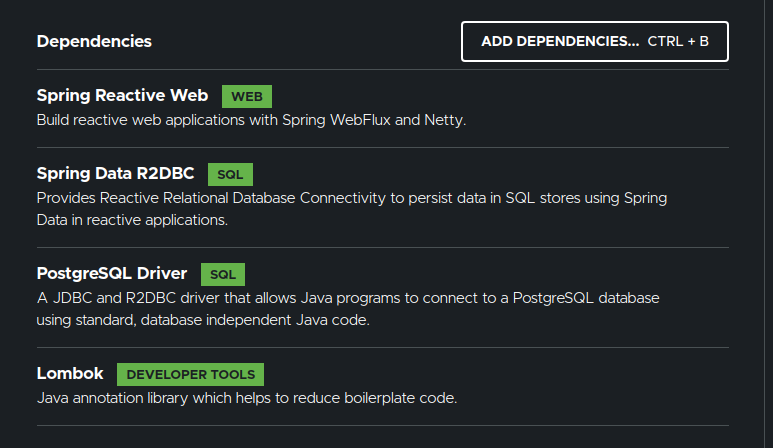Select the Spring Data R2DBC title
Viewport: 773px width, 448px height.
pos(115,173)
